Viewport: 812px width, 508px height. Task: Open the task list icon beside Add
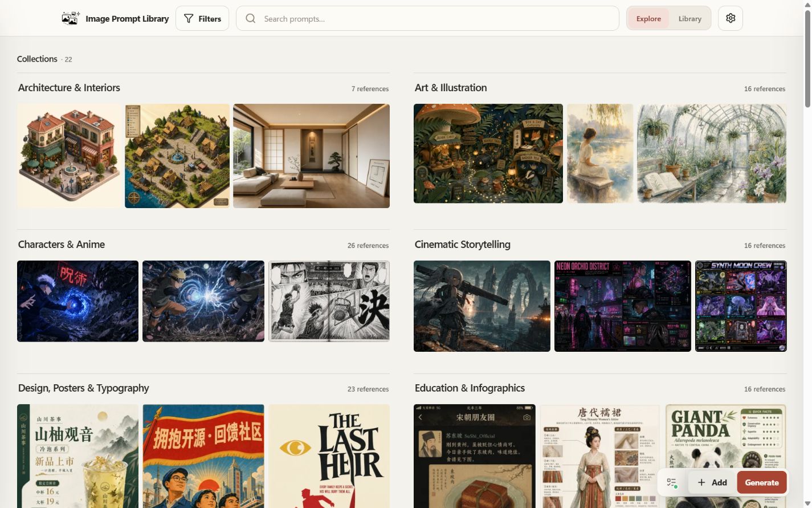tap(671, 482)
